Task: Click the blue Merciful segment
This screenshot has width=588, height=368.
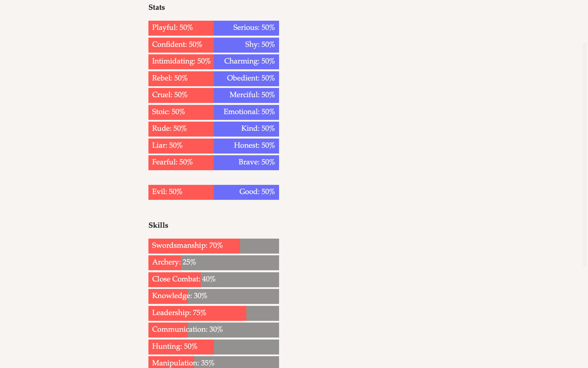Action: coord(246,95)
